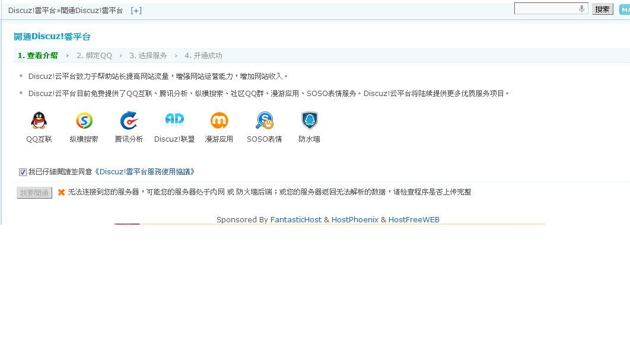Click the error message 无法连接到您的服务器

[269, 192]
